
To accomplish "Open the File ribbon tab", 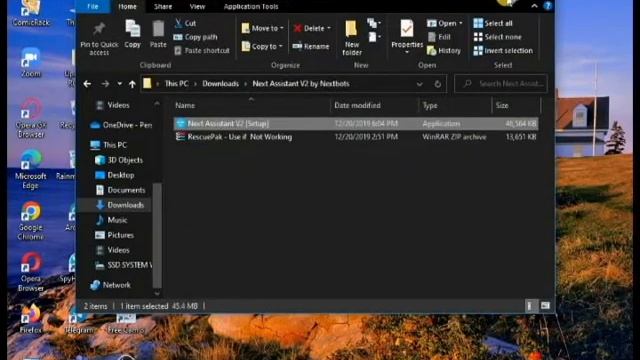I will click(x=93, y=7).
